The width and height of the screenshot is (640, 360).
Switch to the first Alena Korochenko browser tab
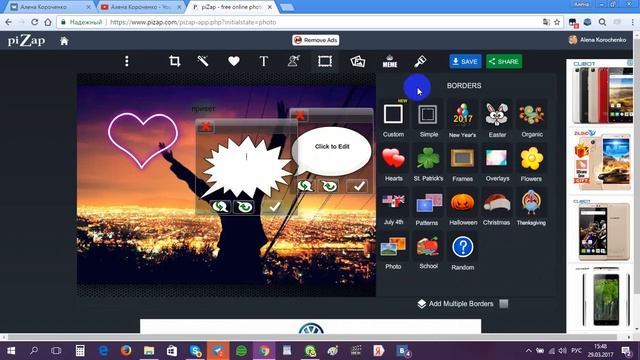[x=51, y=7]
